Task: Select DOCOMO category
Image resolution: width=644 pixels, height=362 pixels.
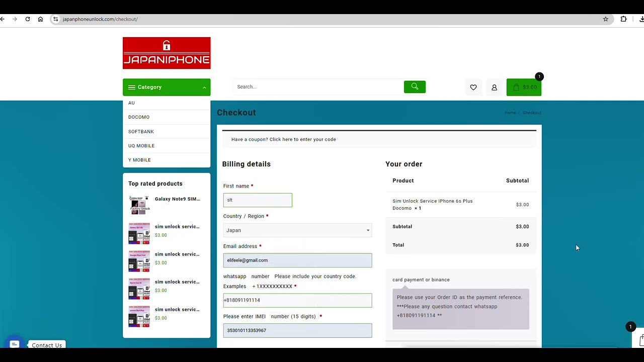Action: 139,117
